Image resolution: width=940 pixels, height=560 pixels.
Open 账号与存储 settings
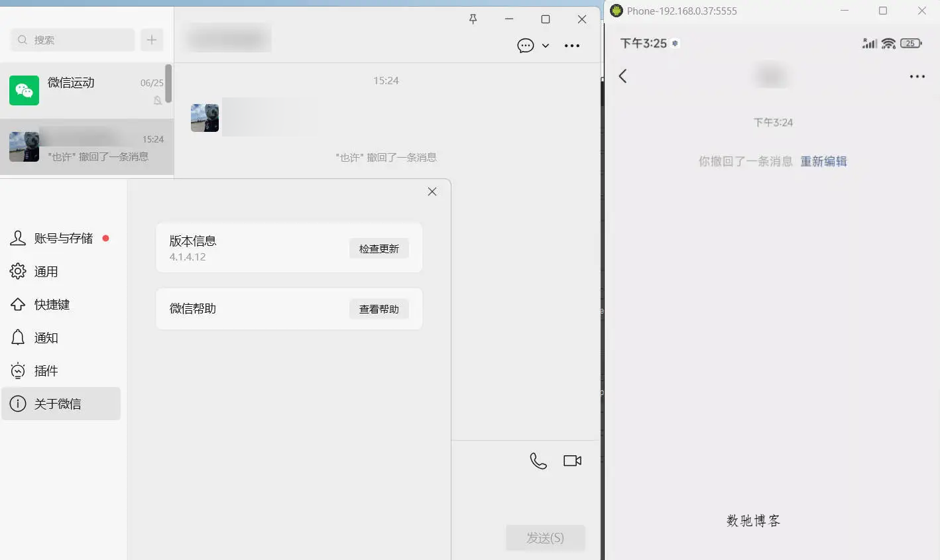click(61, 239)
